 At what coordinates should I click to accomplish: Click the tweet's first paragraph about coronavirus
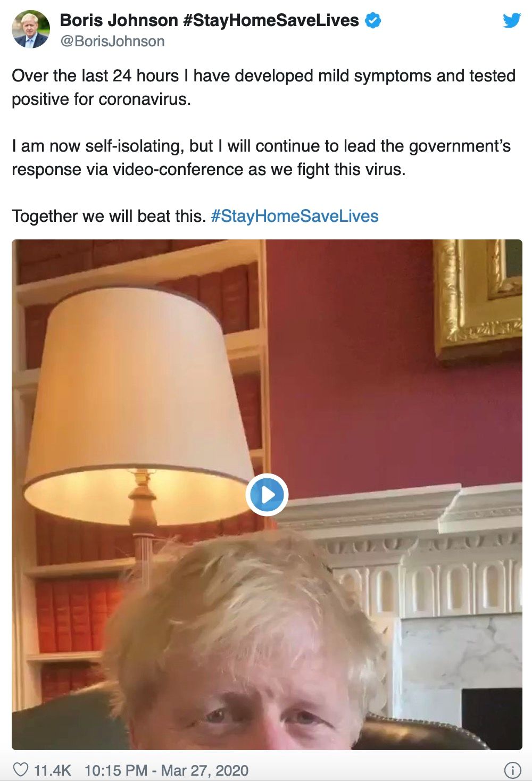(263, 87)
